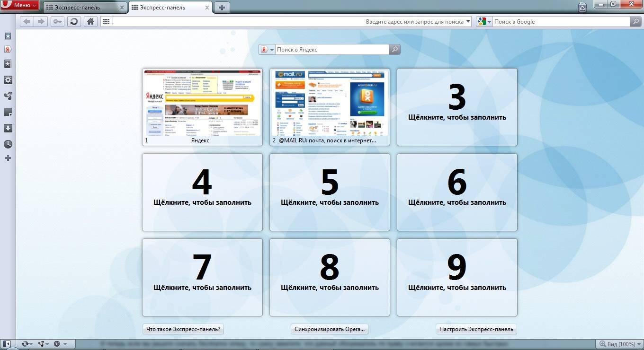Click the Настроить Экспресс-панель button
Image resolution: width=644 pixels, height=350 pixels.
476,329
